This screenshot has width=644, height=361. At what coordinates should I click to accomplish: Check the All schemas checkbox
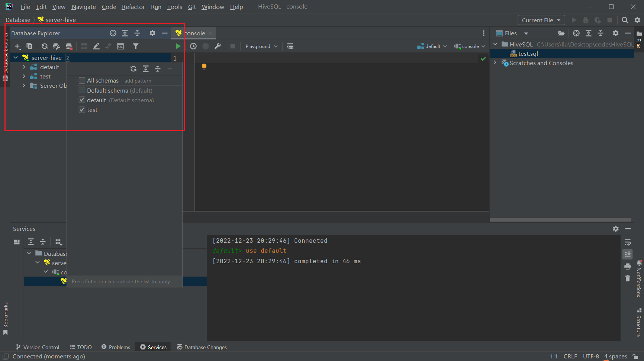[x=82, y=80]
